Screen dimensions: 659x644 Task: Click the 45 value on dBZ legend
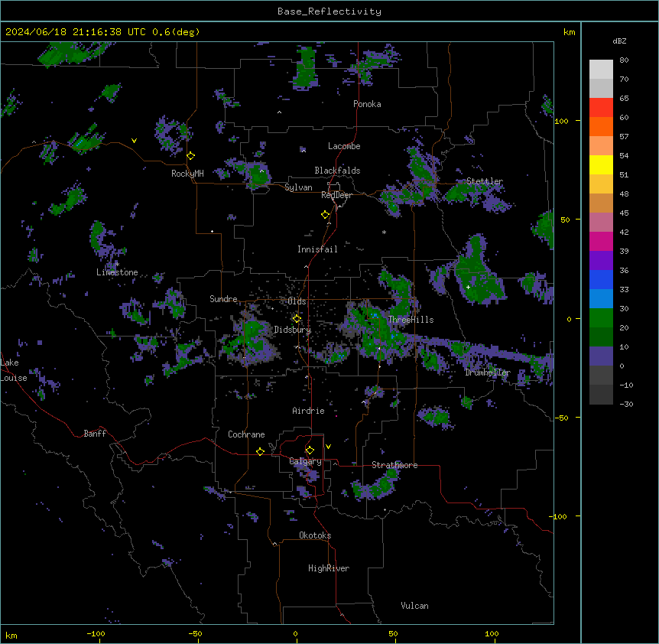(624, 213)
